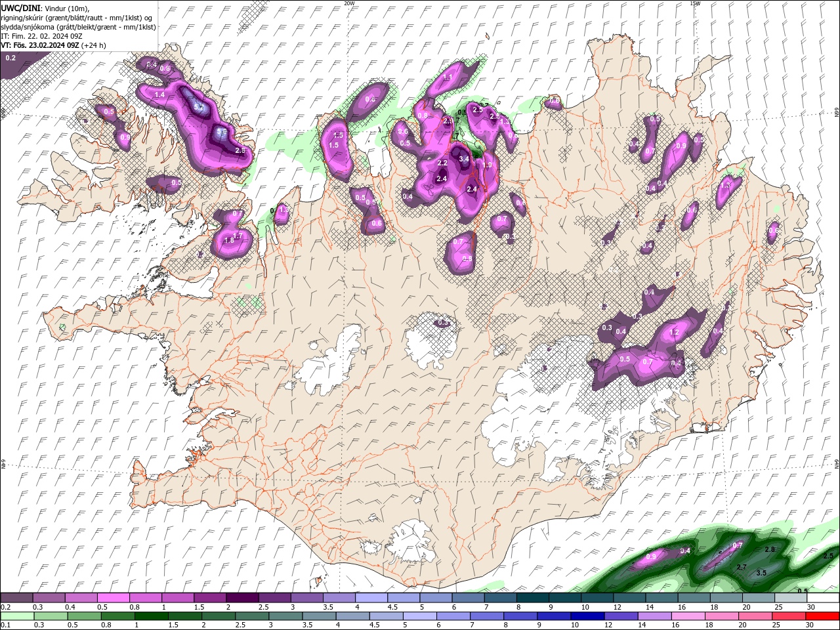Click the 3.4 snowfall value on the map
The image size is (840, 630).
(x=464, y=159)
